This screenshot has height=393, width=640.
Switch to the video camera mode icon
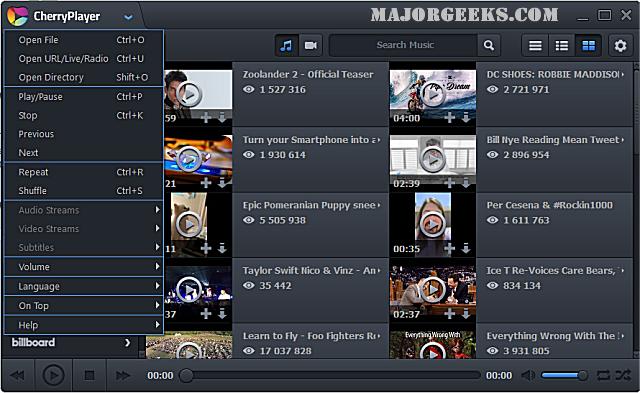(x=311, y=45)
